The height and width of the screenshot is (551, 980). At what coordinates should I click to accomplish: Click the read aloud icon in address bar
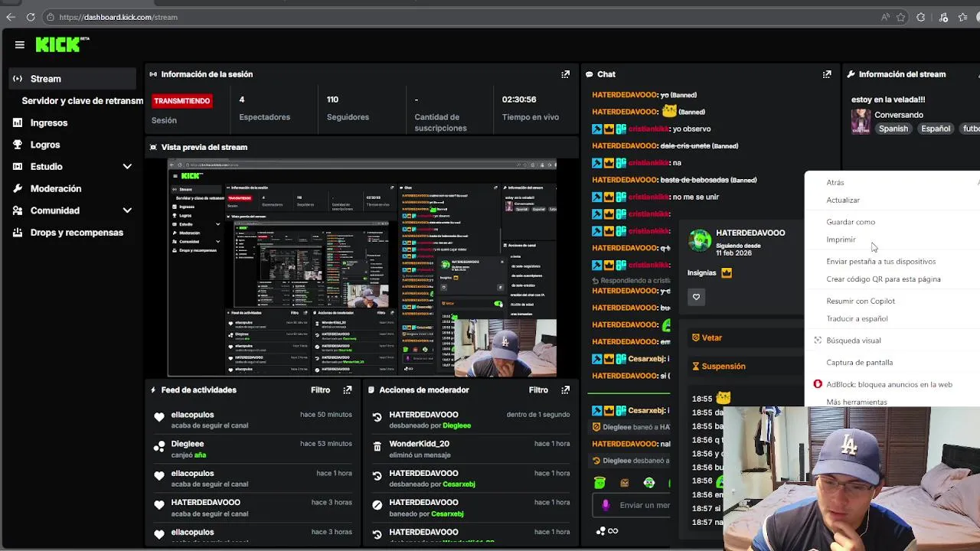point(885,17)
